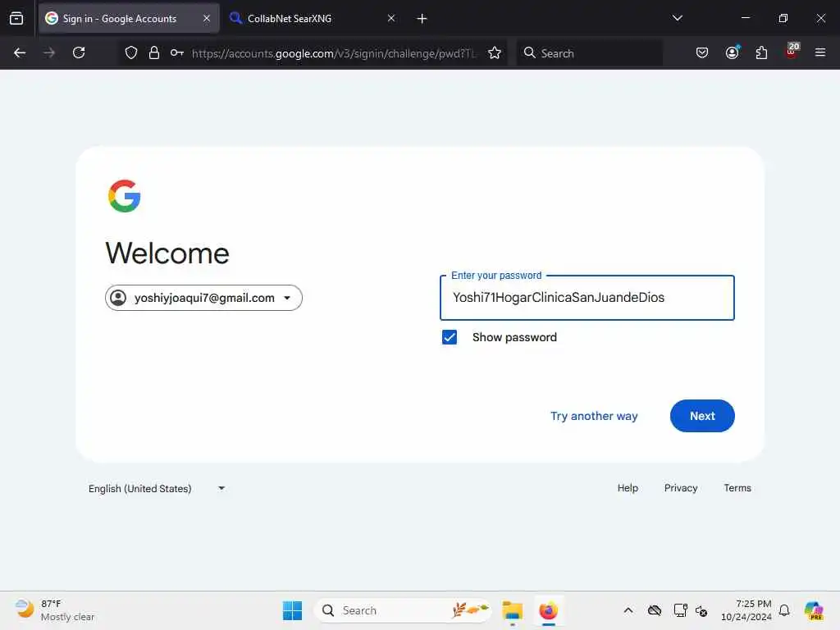
Task: Open File Explorer from the taskbar
Action: click(513, 610)
